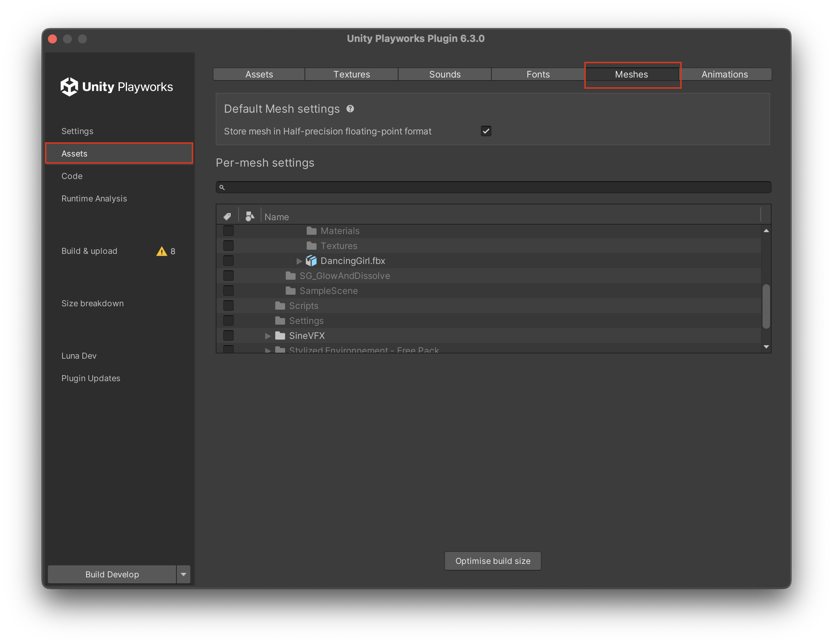This screenshot has width=833, height=644.
Task: Click the Optimise build size button
Action: point(493,561)
